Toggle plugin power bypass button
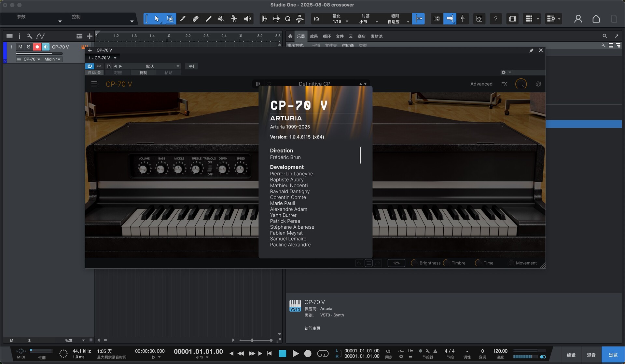Viewport: 625px width, 364px height. (x=90, y=66)
